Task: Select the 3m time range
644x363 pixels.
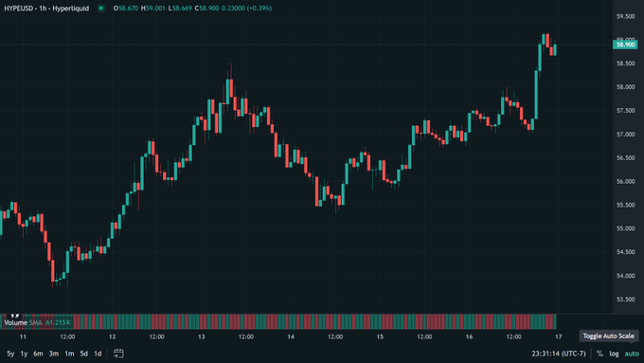Action: pos(54,354)
